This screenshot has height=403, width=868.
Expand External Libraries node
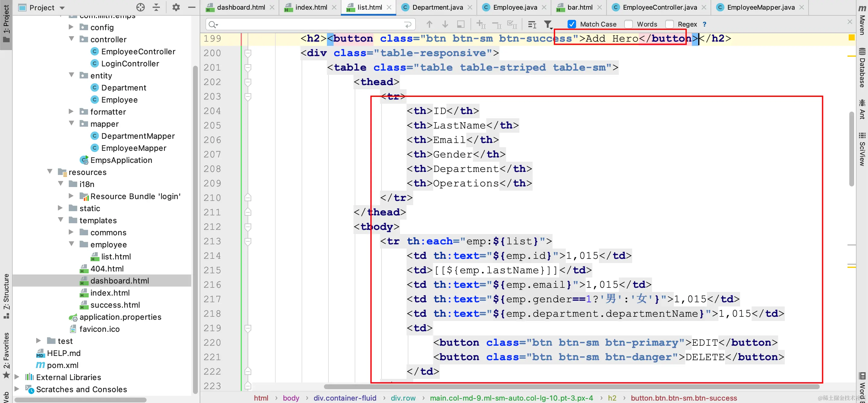click(17, 377)
